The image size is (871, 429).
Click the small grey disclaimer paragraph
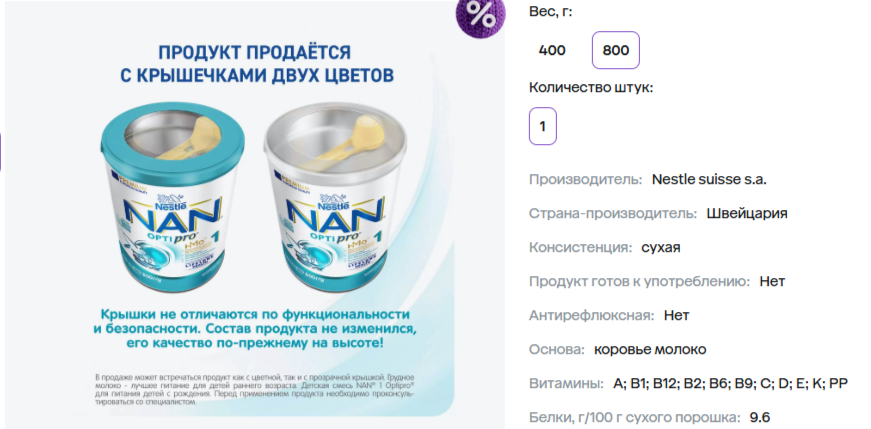point(255,388)
